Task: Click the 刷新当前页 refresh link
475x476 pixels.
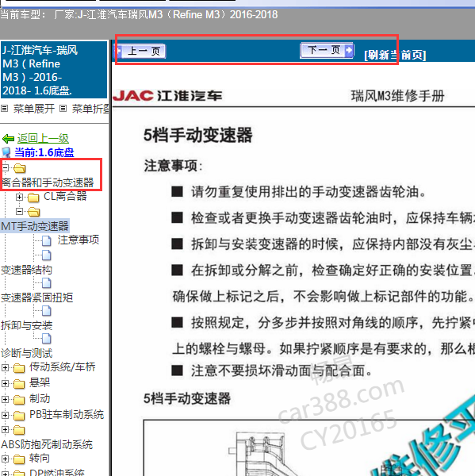Action: (395, 55)
